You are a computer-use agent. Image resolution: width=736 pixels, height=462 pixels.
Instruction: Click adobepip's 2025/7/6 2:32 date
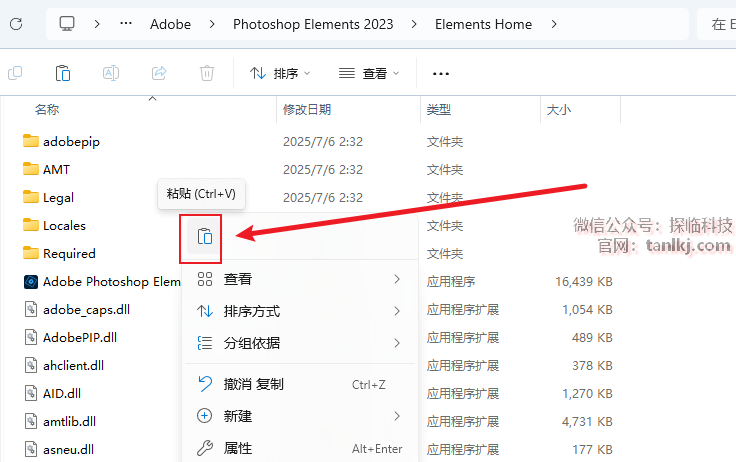tap(323, 141)
